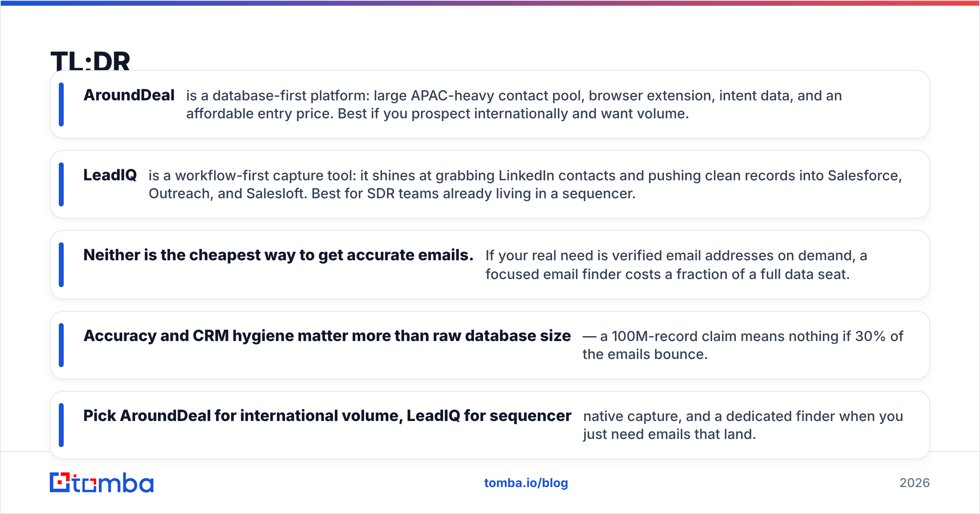Viewport: 980px width, 514px height.
Task: Click 'native capture, and a dedicated finder' text
Action: pyautogui.click(x=743, y=425)
